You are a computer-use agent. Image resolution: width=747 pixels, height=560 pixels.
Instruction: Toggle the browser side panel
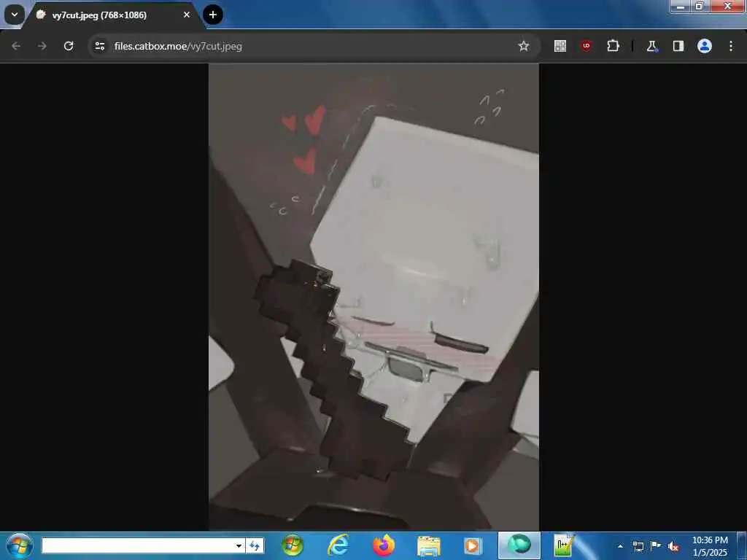click(x=678, y=46)
